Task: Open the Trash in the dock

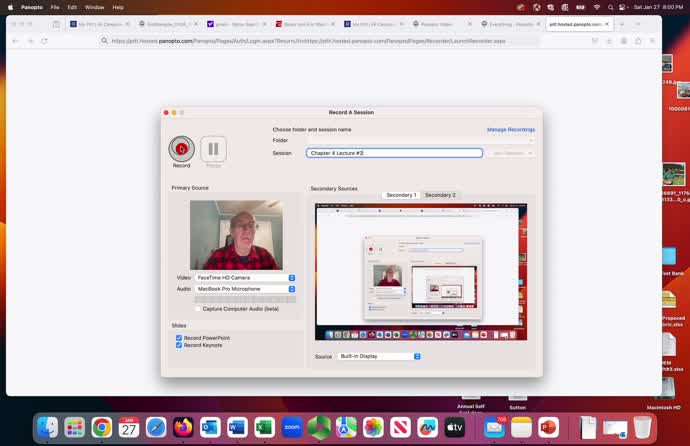Action: (642, 428)
